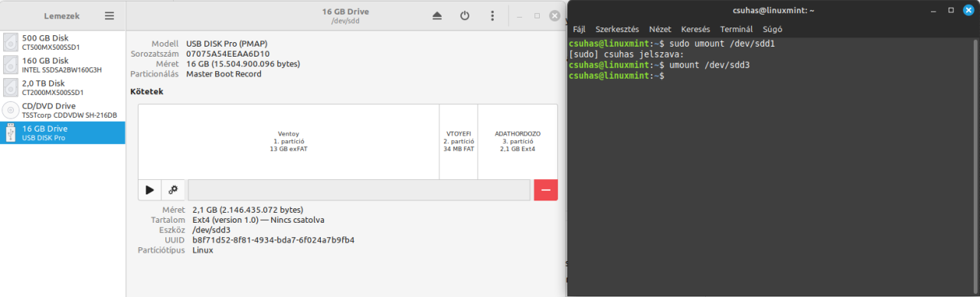Select the 160 GB Disk INTEL icon
Viewport: 980px width, 297px height.
coord(11,65)
